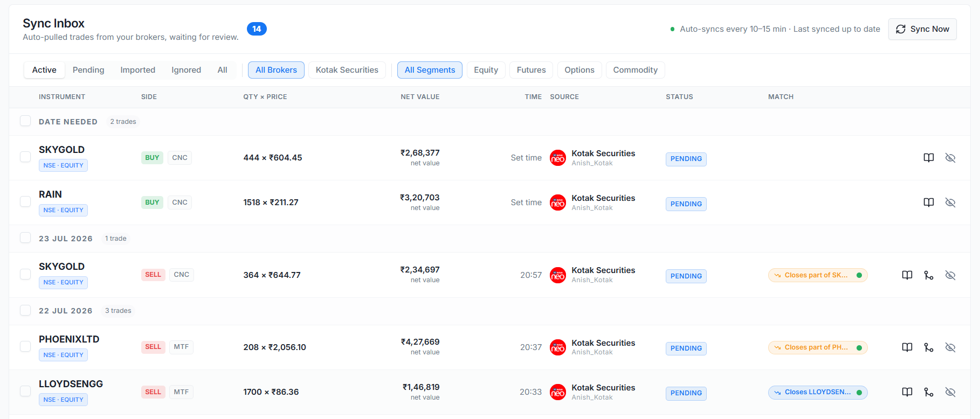The width and height of the screenshot is (980, 419).
Task: Click Set time for SKYGOLD buy trade
Action: pos(526,158)
